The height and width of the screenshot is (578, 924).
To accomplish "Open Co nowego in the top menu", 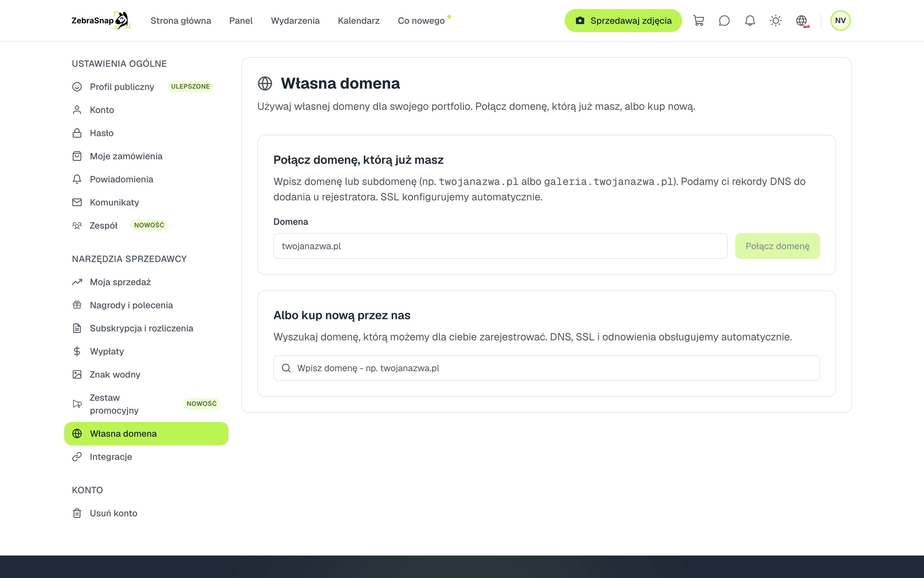I will point(421,21).
